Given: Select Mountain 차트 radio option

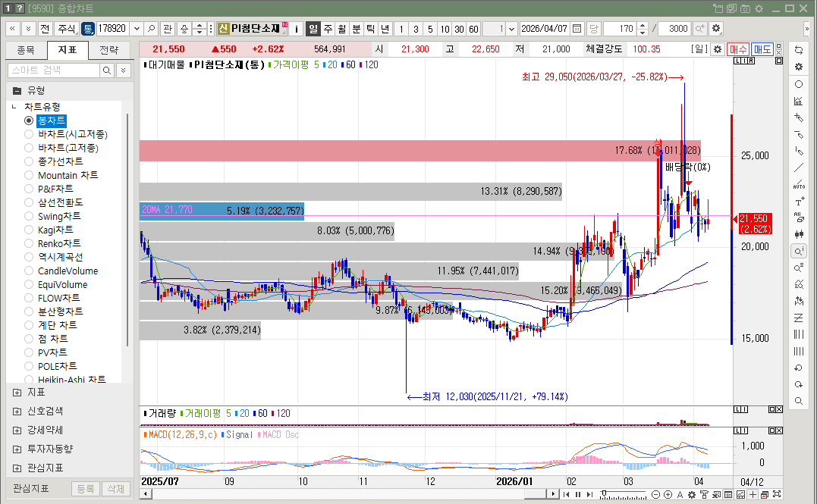Looking at the screenshot, I should [x=29, y=175].
